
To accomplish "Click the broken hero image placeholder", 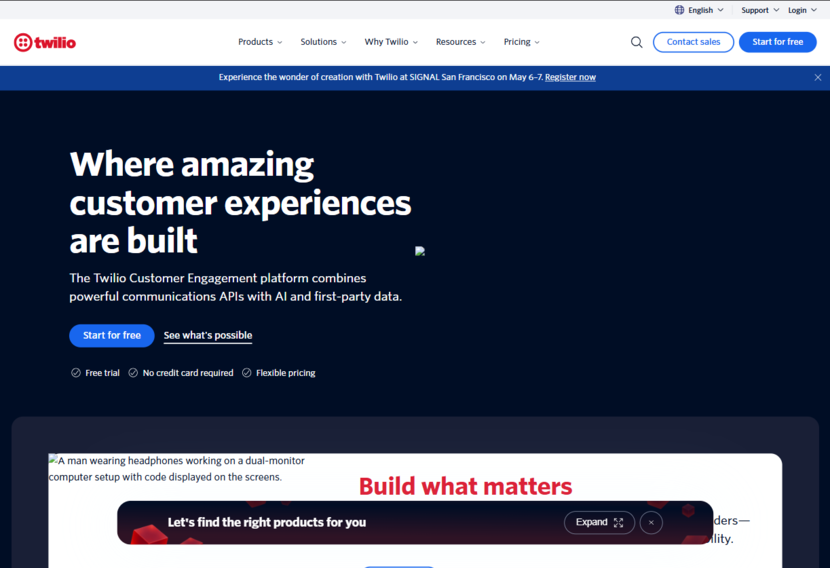I will click(420, 252).
